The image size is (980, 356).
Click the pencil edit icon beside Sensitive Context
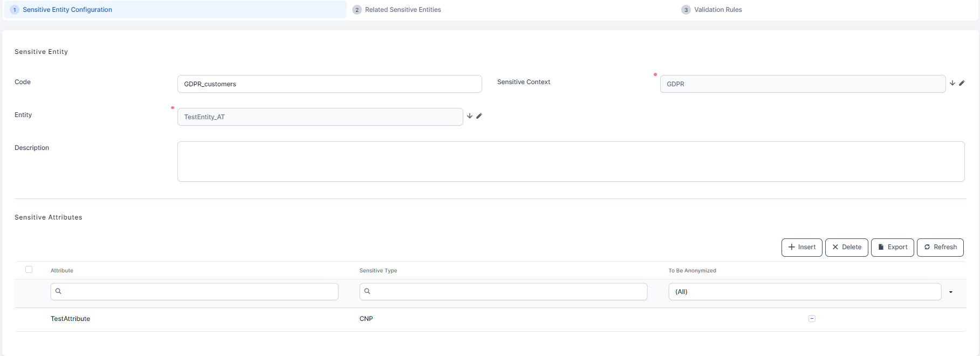pos(962,83)
